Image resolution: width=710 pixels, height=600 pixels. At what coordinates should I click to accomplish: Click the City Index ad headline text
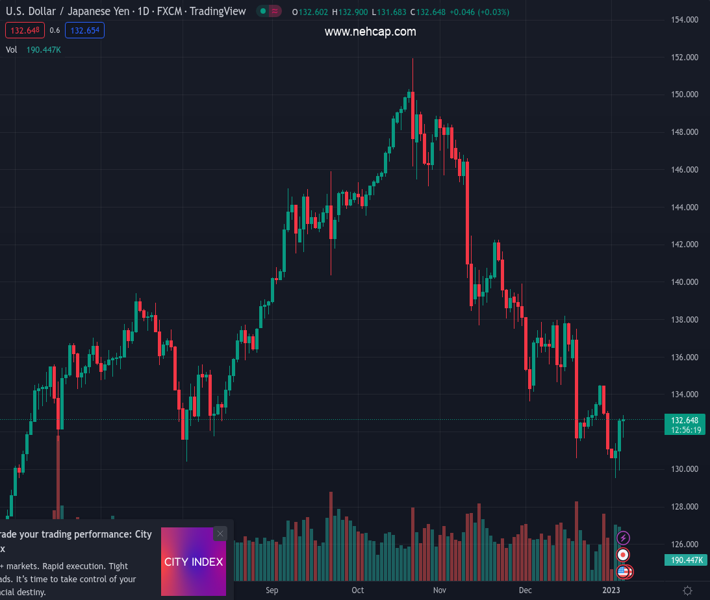78,541
